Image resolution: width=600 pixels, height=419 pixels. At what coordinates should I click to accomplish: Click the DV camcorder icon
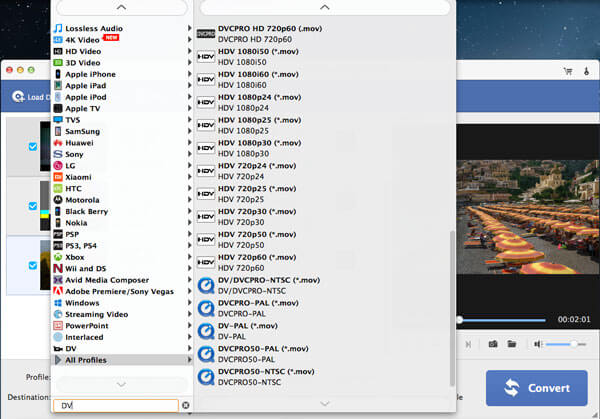pos(58,349)
